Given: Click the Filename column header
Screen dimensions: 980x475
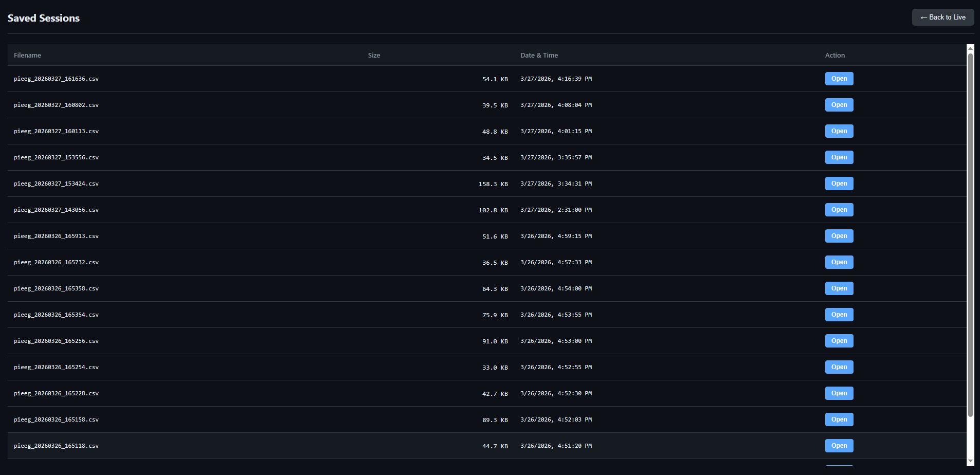Looking at the screenshot, I should pos(27,56).
